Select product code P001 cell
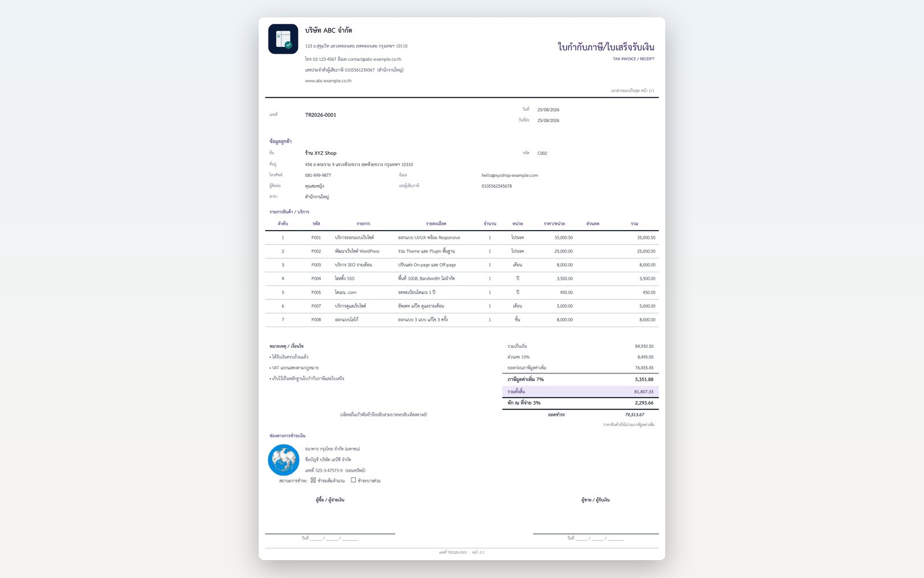924x578 pixels. (316, 238)
